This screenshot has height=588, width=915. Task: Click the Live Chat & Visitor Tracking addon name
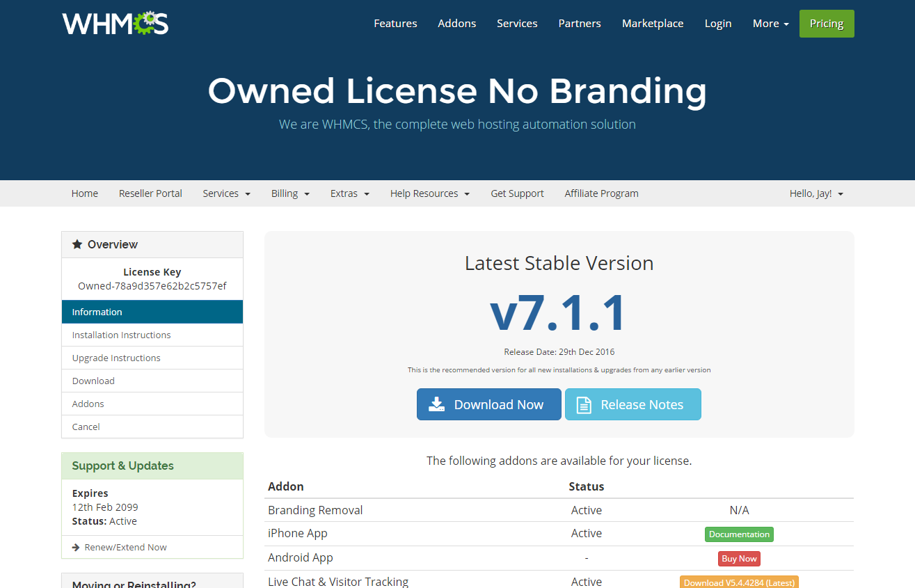(x=338, y=581)
